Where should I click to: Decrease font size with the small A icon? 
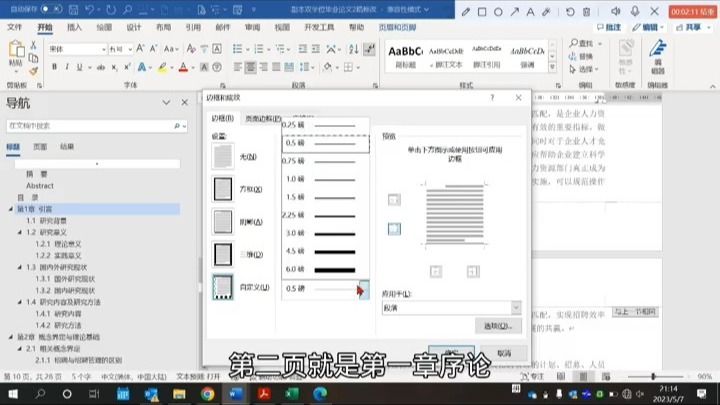(x=153, y=48)
